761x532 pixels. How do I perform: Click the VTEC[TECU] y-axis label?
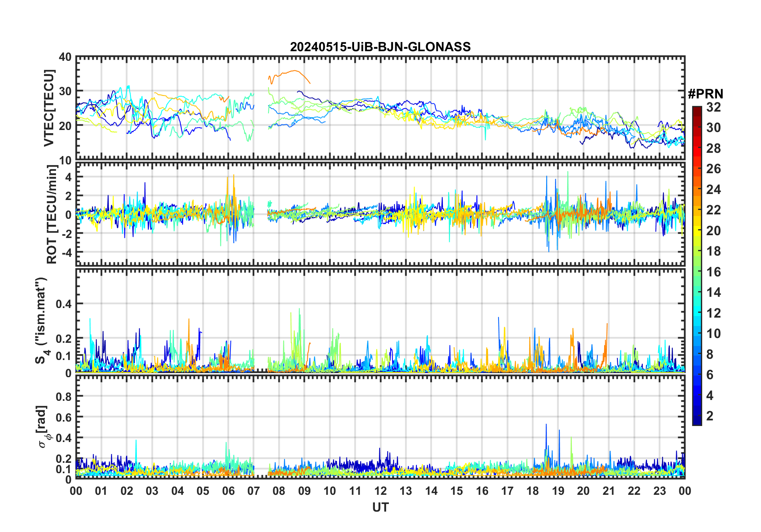(x=49, y=108)
